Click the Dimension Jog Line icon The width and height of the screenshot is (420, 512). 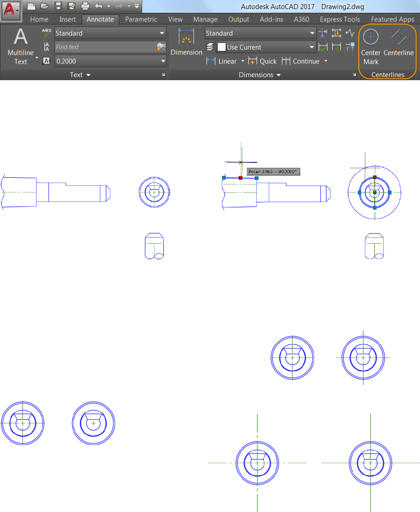pos(350,33)
